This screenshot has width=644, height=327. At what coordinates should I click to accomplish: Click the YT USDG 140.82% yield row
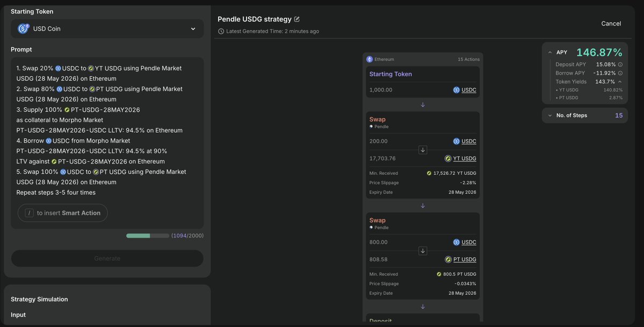coord(589,90)
